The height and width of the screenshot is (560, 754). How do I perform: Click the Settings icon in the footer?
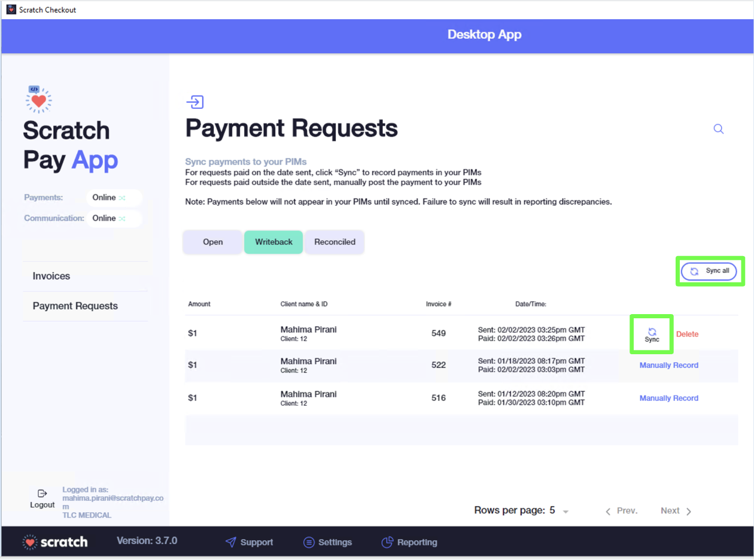[309, 543]
